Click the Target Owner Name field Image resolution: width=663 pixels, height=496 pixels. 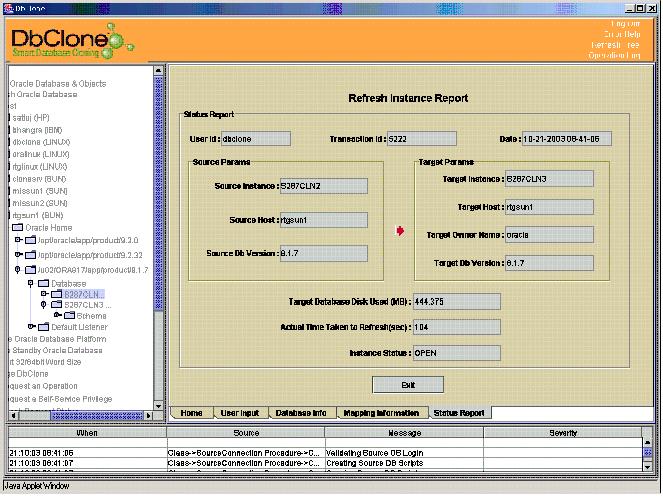pos(549,235)
